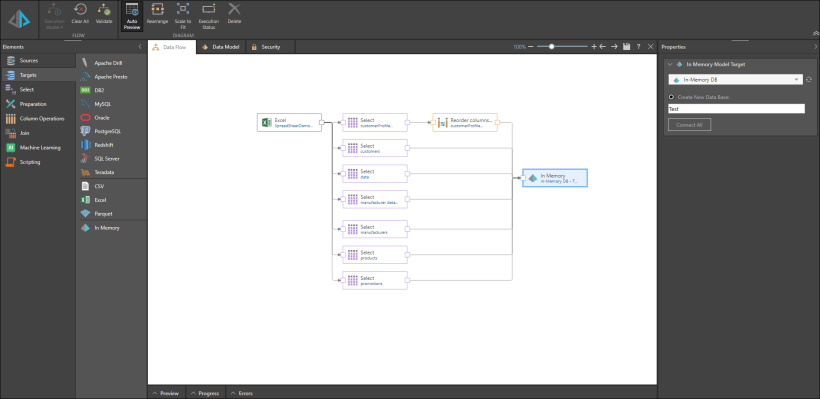Choose DB2 target
The width and height of the screenshot is (820, 399).
click(111, 90)
